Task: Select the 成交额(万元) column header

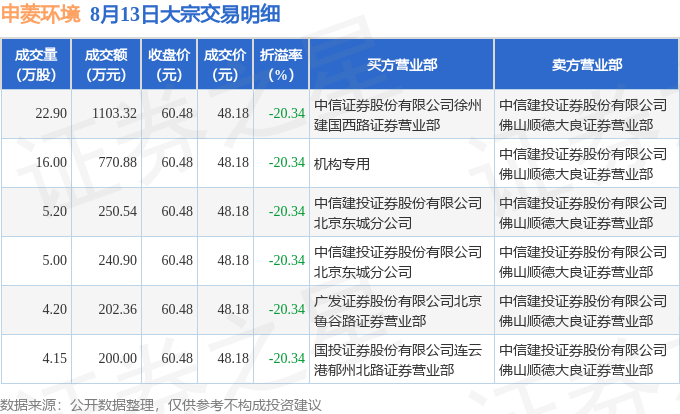Action: [106, 65]
